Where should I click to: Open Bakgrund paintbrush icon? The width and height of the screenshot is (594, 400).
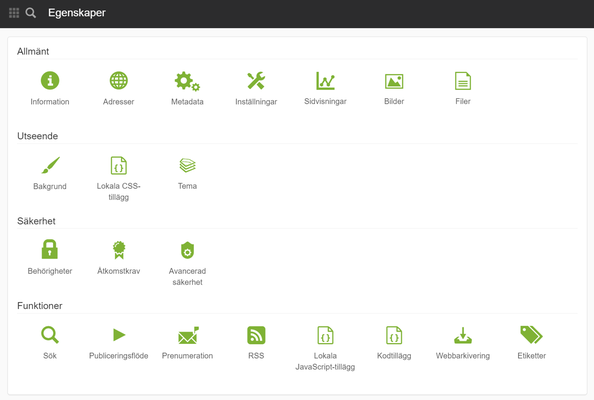pos(50,165)
